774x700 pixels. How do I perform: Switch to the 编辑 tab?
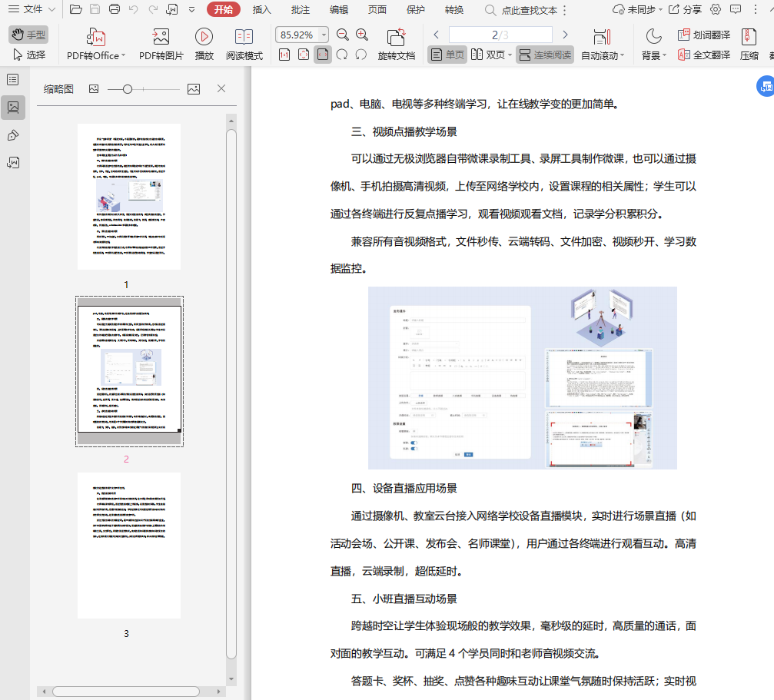tap(339, 10)
